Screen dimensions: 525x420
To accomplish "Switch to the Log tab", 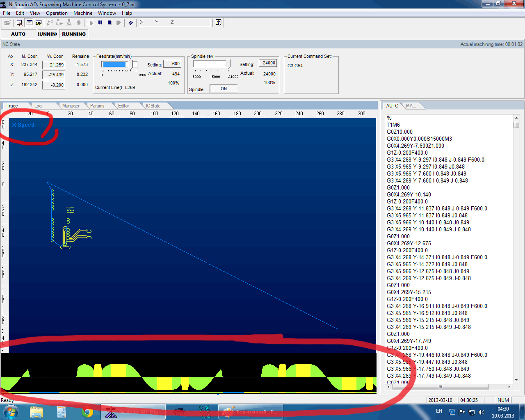I will pos(38,106).
